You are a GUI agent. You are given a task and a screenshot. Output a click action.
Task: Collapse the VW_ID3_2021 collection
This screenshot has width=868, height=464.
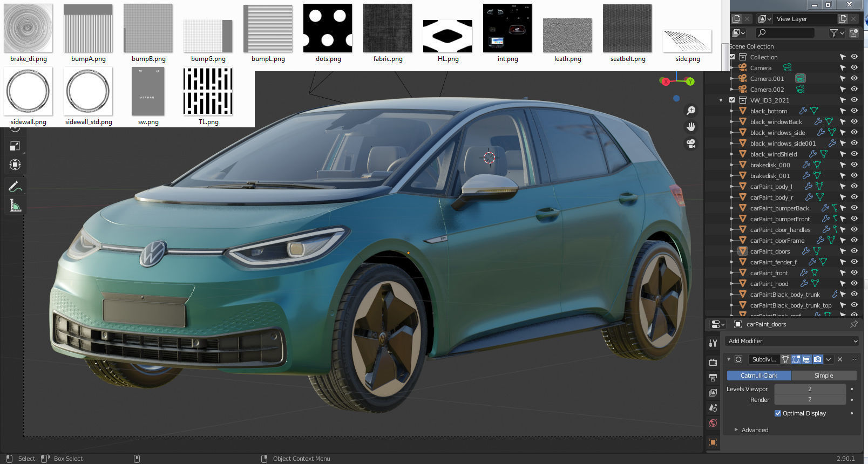pos(721,100)
